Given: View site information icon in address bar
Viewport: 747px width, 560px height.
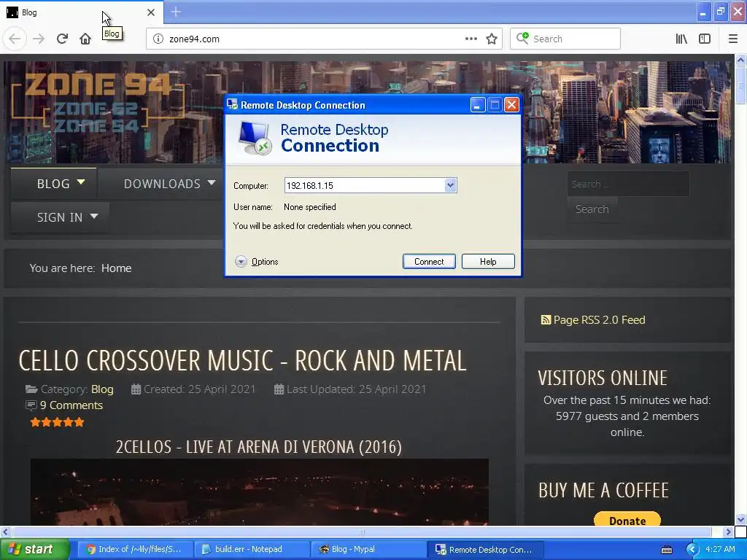Looking at the screenshot, I should [158, 39].
